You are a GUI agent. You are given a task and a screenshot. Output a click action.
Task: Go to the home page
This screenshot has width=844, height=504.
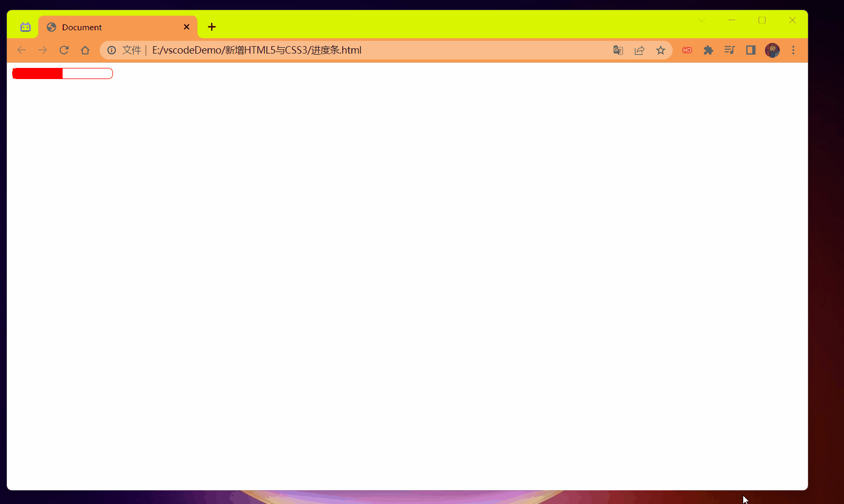pyautogui.click(x=85, y=50)
